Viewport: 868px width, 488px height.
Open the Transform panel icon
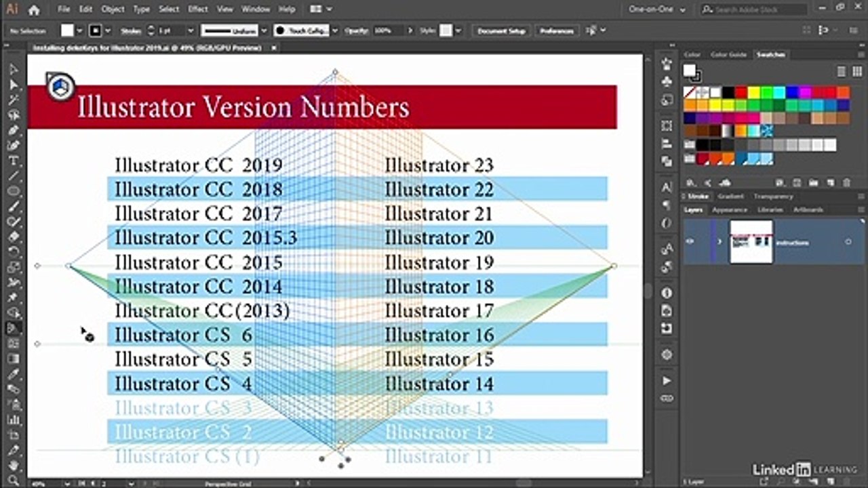point(667,126)
